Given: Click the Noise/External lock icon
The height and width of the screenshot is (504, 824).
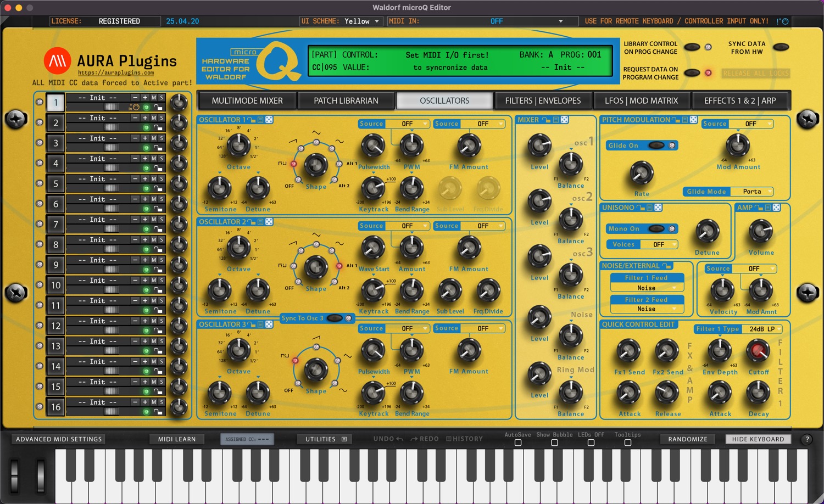Looking at the screenshot, I should 667,266.
